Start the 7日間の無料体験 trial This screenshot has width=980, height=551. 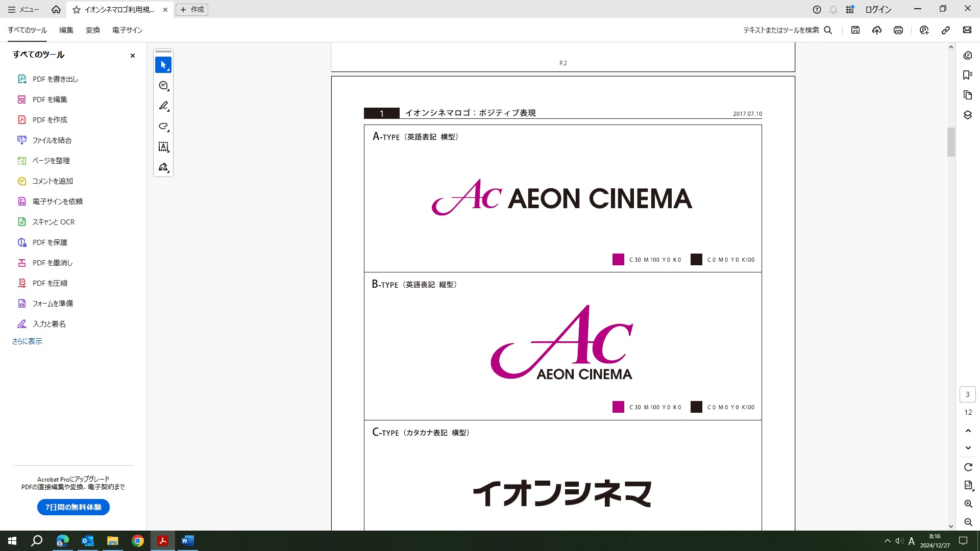pyautogui.click(x=73, y=507)
